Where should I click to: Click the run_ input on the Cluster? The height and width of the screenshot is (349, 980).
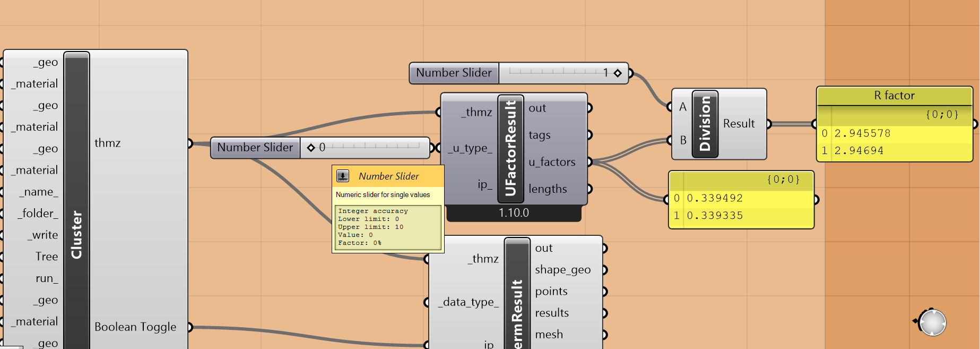[47, 278]
